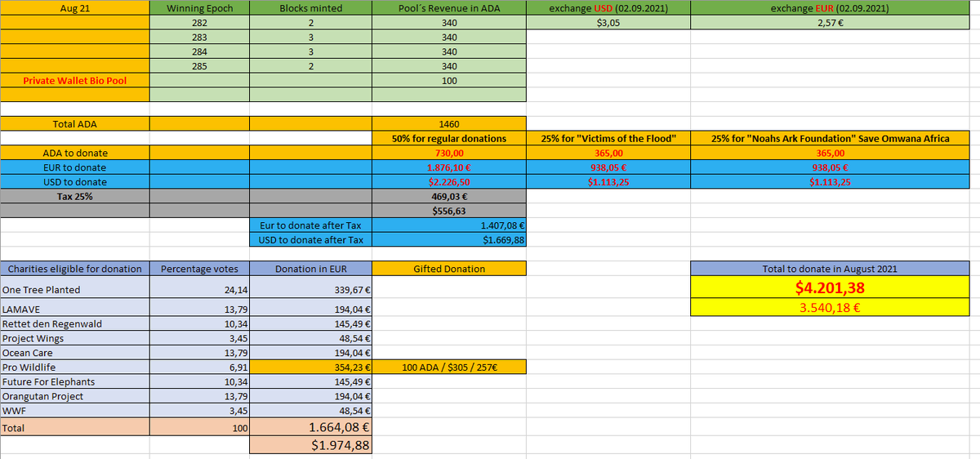The width and height of the screenshot is (980, 459).
Task: Select pool revenue '340' in epoch 283 row
Action: click(449, 38)
